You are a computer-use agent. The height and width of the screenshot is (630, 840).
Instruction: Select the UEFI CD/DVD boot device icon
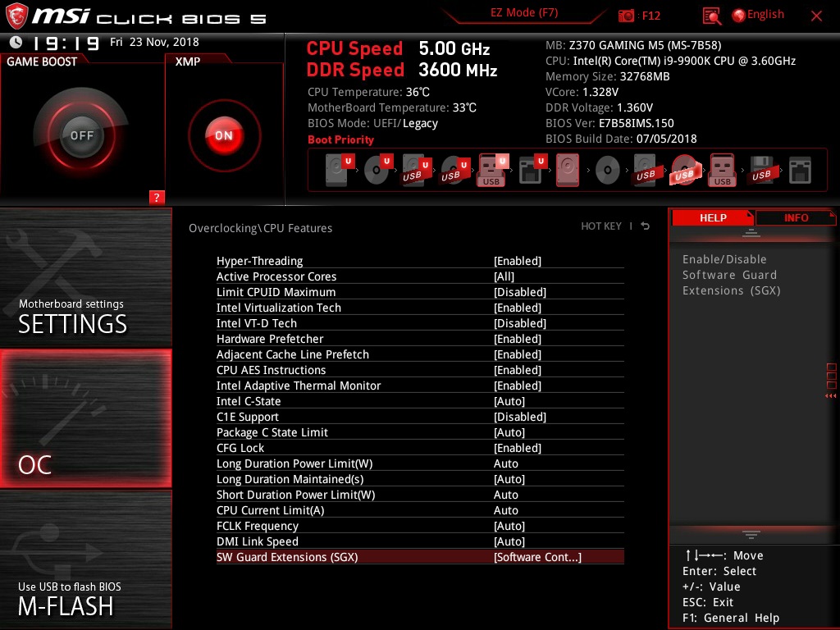pos(378,170)
